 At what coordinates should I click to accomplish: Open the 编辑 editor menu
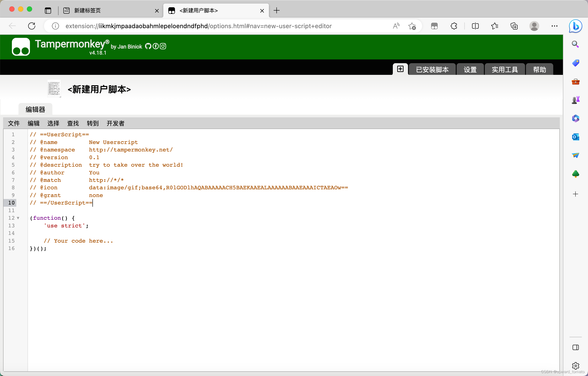pyautogui.click(x=33, y=123)
